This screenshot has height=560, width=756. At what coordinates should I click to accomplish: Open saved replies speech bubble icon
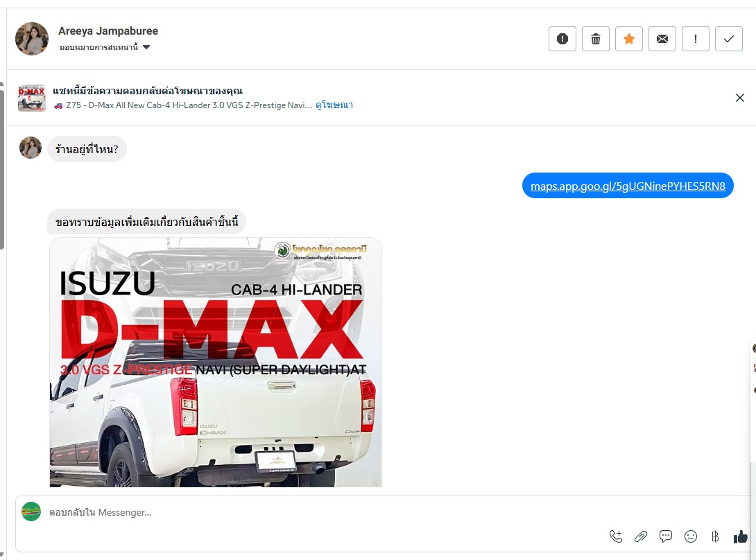tap(666, 536)
